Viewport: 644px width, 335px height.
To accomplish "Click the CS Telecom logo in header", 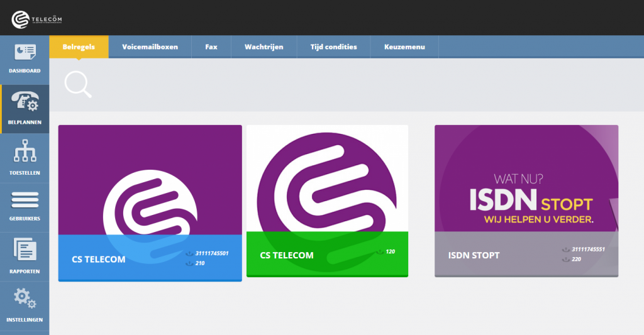I will [36, 19].
